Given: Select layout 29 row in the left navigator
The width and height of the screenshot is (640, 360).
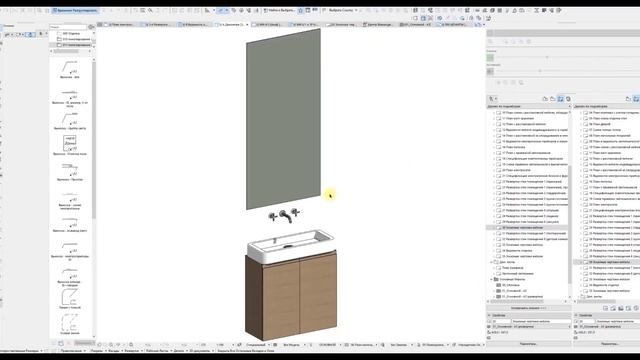Looking at the screenshot, I should pyautogui.click(x=531, y=222).
